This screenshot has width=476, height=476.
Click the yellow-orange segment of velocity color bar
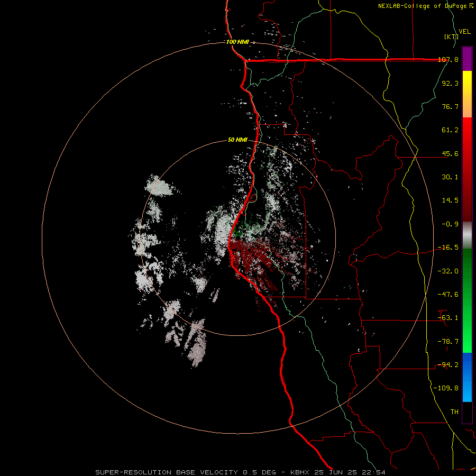[467, 94]
